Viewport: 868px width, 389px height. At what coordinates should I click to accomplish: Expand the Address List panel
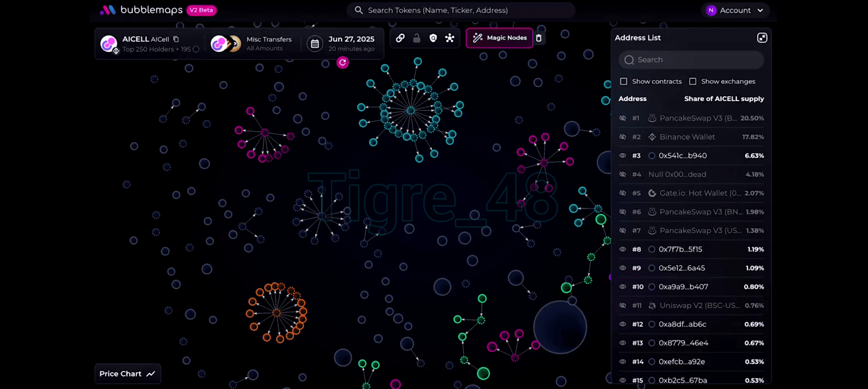762,38
